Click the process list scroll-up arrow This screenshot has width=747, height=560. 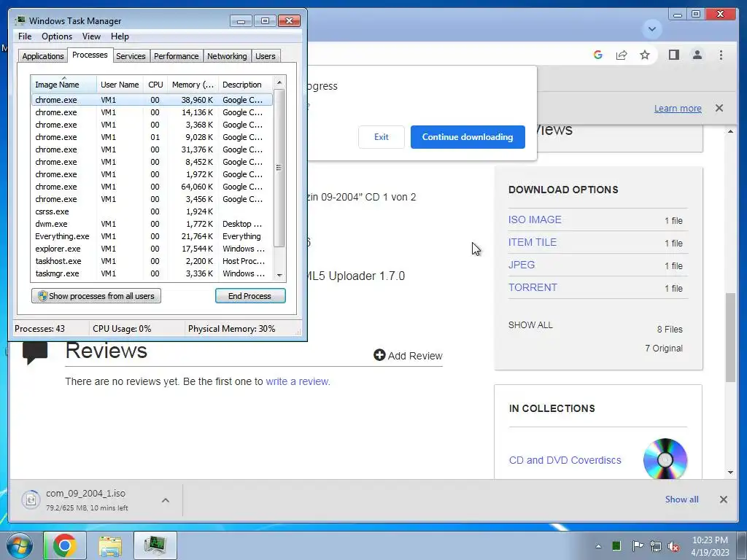pyautogui.click(x=279, y=82)
